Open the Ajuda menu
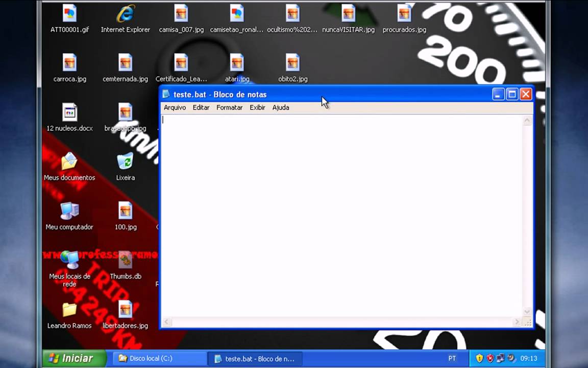The width and height of the screenshot is (588, 368). (281, 107)
